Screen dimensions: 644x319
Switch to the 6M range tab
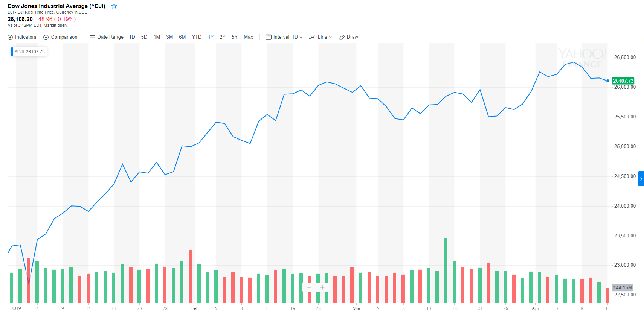click(x=182, y=37)
